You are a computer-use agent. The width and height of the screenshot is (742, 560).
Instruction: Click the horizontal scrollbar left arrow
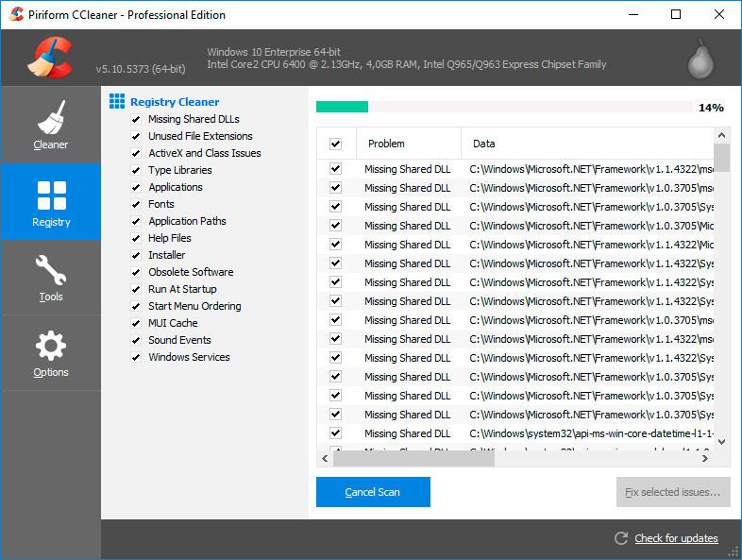pyautogui.click(x=325, y=458)
